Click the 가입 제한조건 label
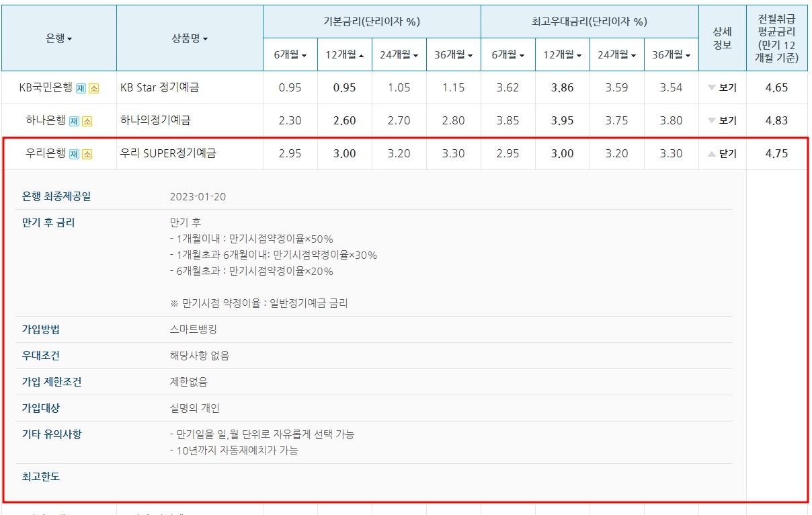This screenshot has height=515, width=812. (x=52, y=383)
